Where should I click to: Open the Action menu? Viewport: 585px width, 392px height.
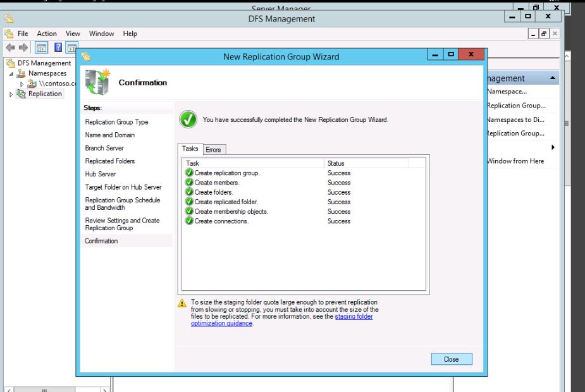pyautogui.click(x=46, y=34)
